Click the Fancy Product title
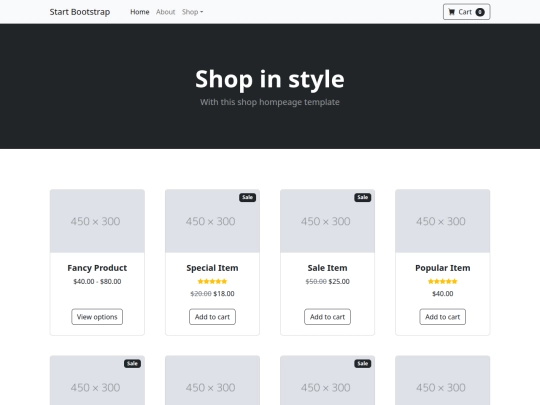 (97, 268)
